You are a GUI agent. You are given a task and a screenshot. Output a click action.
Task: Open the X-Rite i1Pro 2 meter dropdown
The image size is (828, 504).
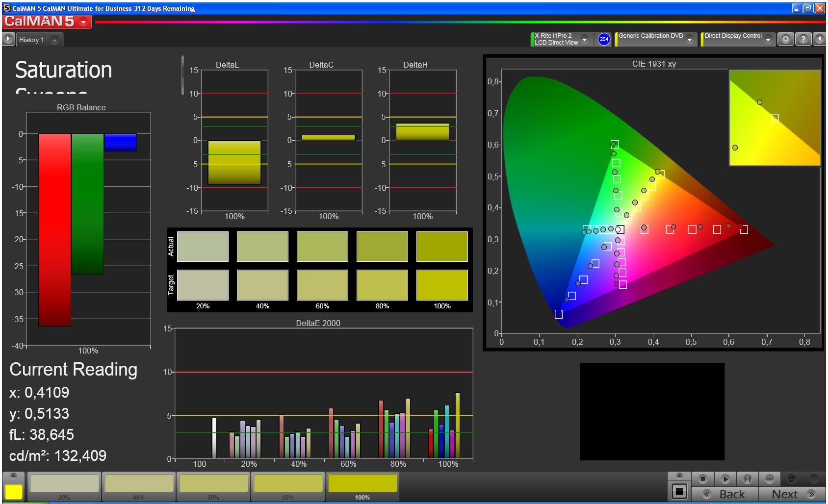[584, 40]
